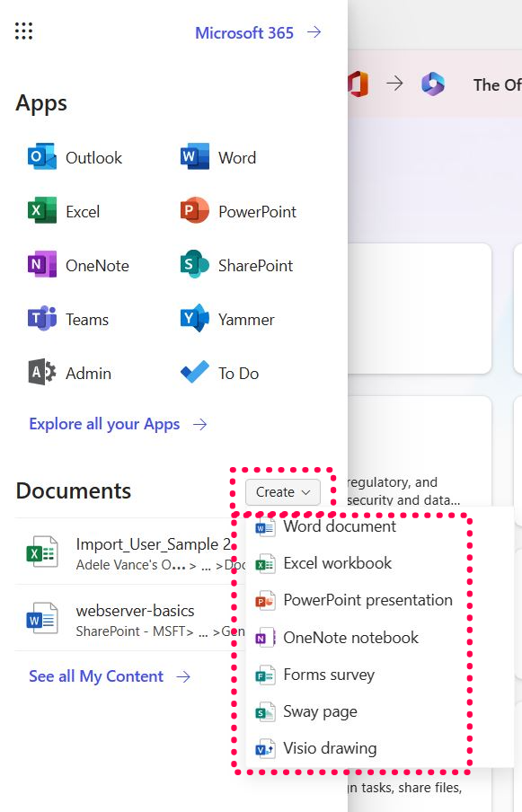
Task: Click the old Office logo in the banner
Action: 358,84
